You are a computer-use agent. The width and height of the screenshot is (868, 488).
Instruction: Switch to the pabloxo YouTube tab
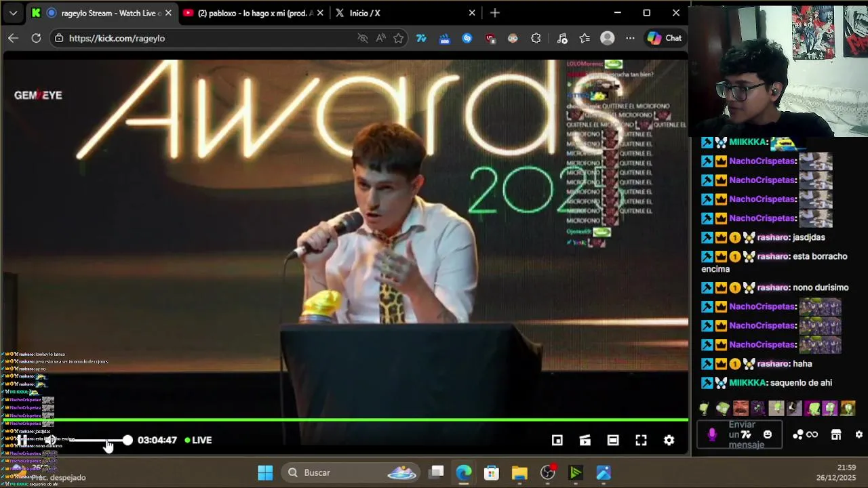pyautogui.click(x=252, y=13)
